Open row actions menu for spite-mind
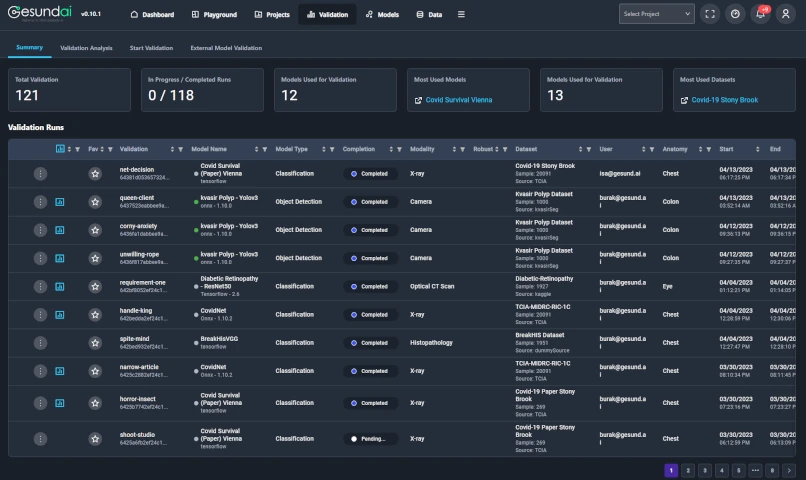The image size is (806, 480). [x=40, y=343]
